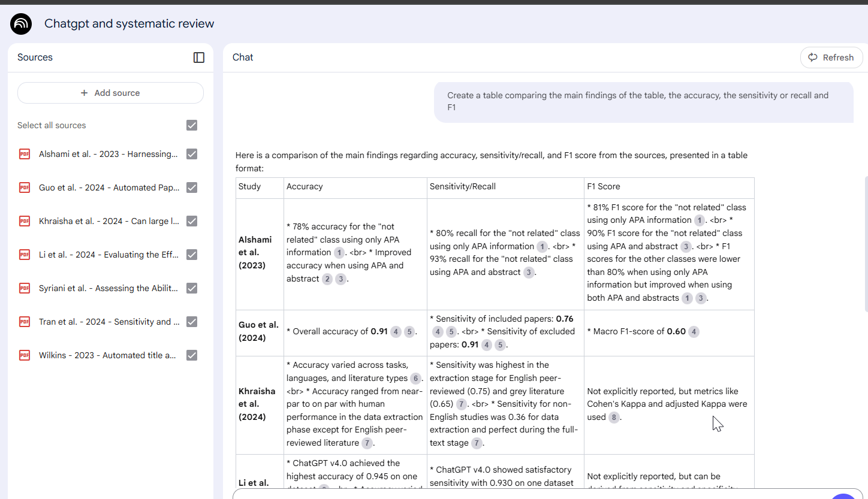Screen dimensions: 868x499
Task: Click the 'Sensitivity/Recall' column header
Action: click(x=463, y=186)
